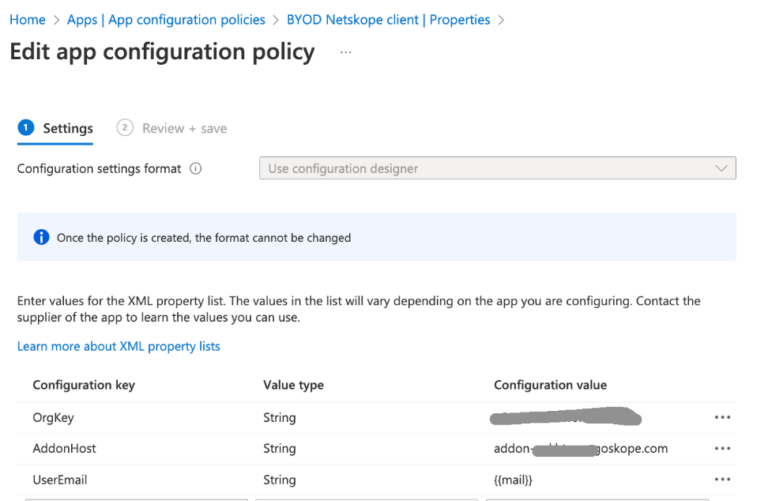Open the AddonHost row ellipsis menu
Viewport: 768px width, 501px height.
click(x=722, y=449)
